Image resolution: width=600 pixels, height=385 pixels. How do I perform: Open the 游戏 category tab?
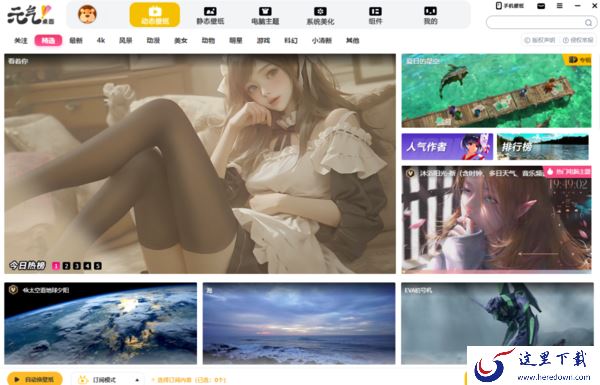(x=263, y=40)
